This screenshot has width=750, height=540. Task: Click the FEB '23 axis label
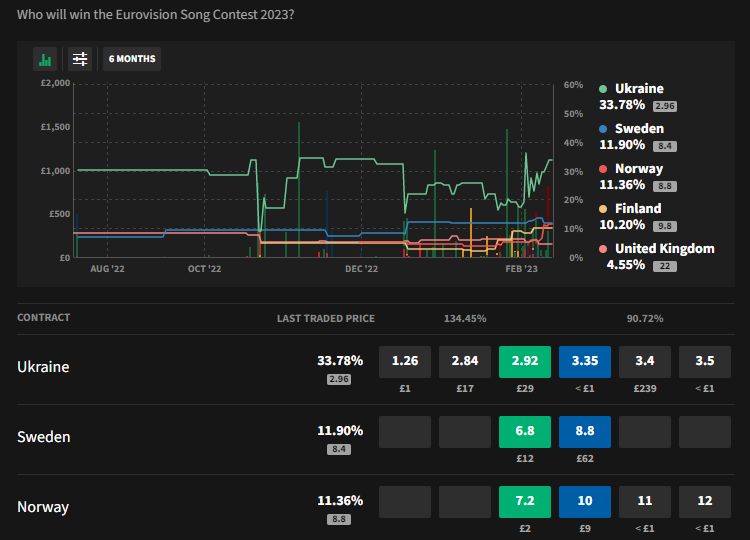pos(521,269)
